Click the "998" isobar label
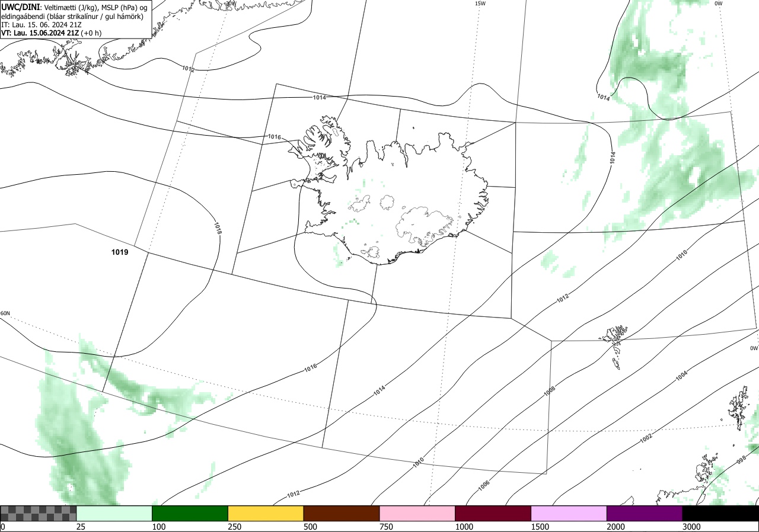Viewport: 759px width, 532px height. pyautogui.click(x=742, y=460)
